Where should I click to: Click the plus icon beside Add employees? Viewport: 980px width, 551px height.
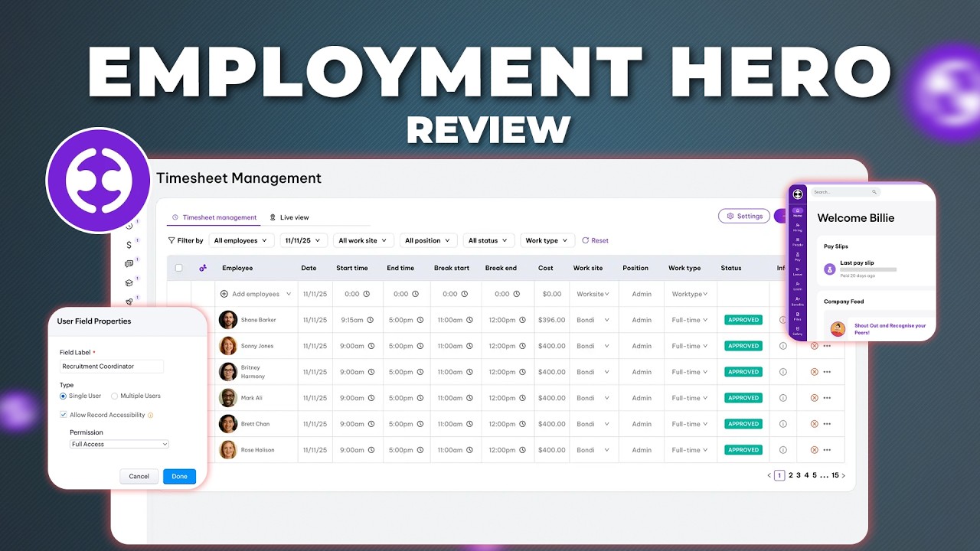224,294
